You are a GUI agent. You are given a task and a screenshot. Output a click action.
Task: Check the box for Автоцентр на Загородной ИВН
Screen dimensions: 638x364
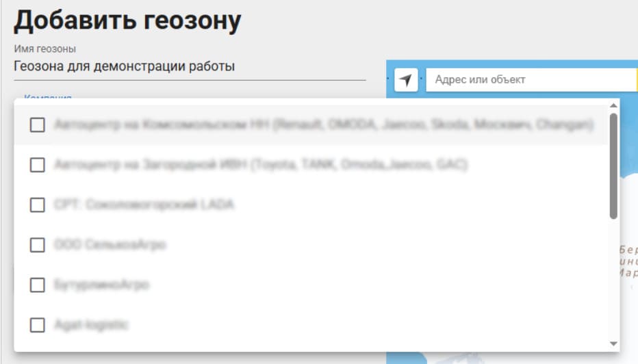pyautogui.click(x=38, y=165)
